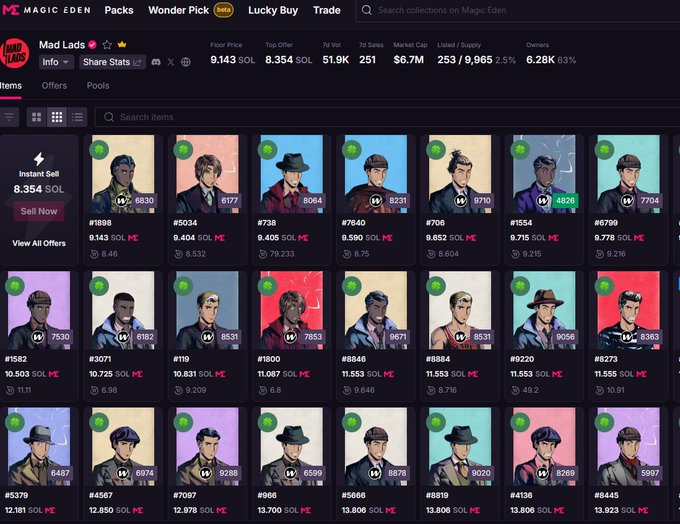The width and height of the screenshot is (680, 524).
Task: Open the #9220 NFT thumbnail
Action: coord(544,310)
